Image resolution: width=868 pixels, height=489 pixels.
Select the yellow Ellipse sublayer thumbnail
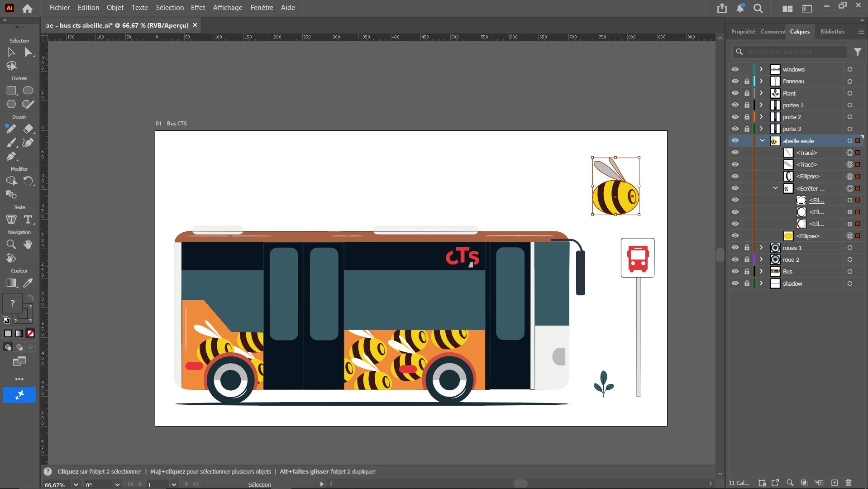[x=788, y=236]
